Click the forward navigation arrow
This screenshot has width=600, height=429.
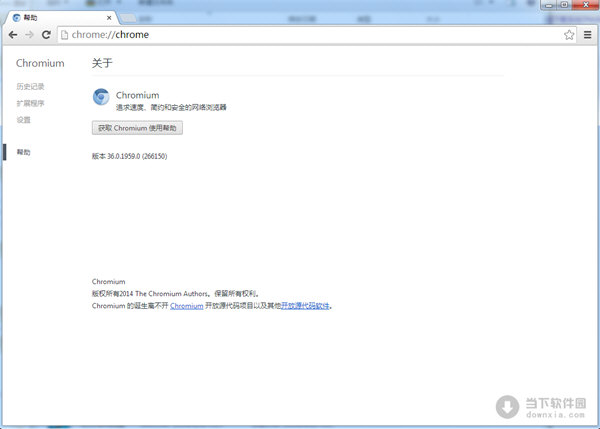[x=29, y=35]
